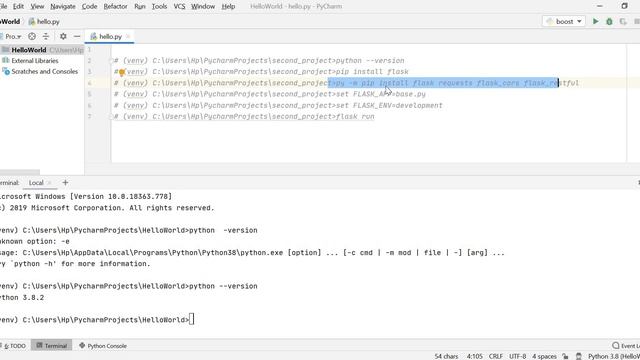Close the Local terminal session tab
The width and height of the screenshot is (640, 360).
(x=50, y=183)
